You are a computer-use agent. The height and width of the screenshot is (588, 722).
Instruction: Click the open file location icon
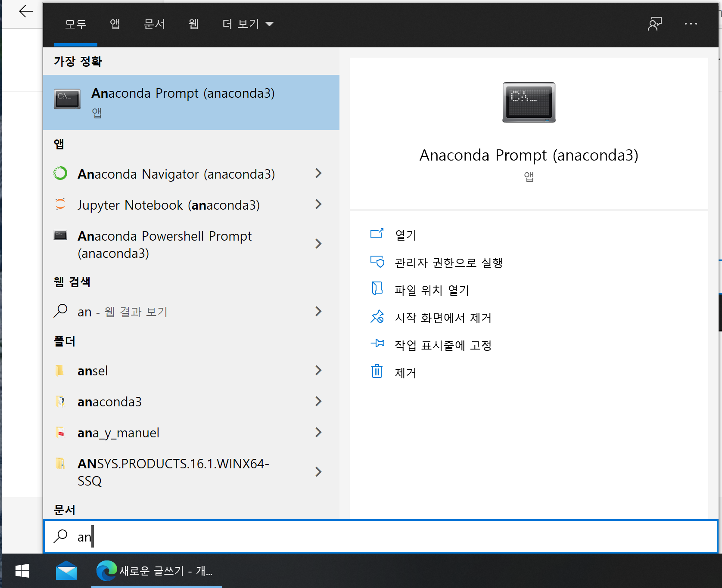click(x=377, y=288)
